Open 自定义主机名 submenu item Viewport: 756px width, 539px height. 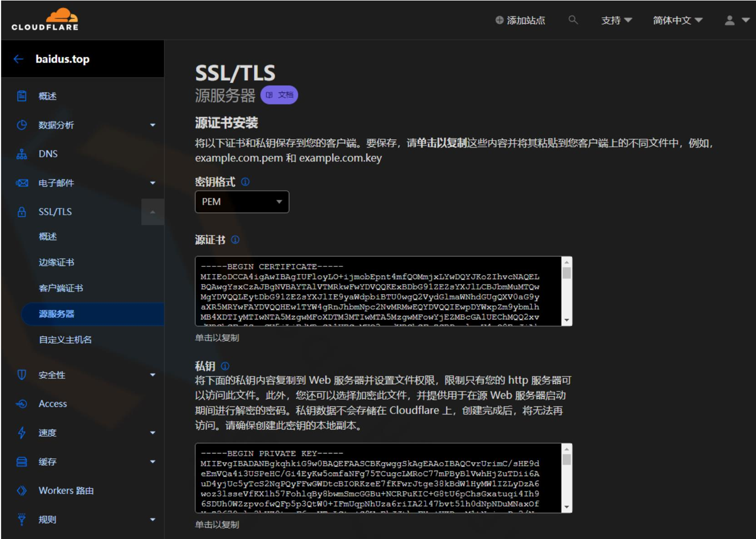(x=65, y=340)
